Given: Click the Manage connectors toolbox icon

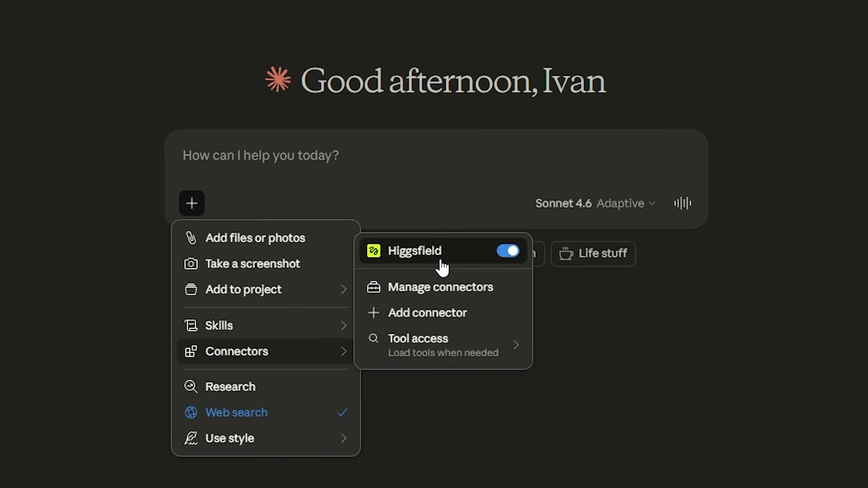Looking at the screenshot, I should [x=374, y=287].
